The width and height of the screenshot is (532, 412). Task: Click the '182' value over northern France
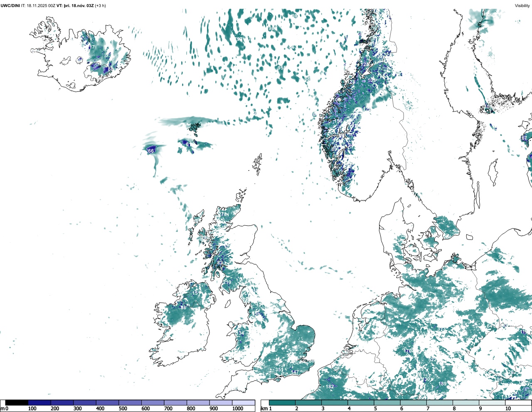point(330,387)
